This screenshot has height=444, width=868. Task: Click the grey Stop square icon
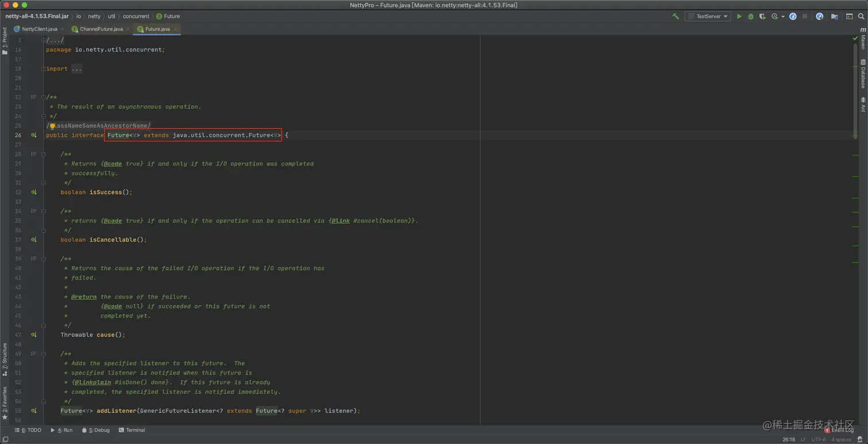coord(805,16)
